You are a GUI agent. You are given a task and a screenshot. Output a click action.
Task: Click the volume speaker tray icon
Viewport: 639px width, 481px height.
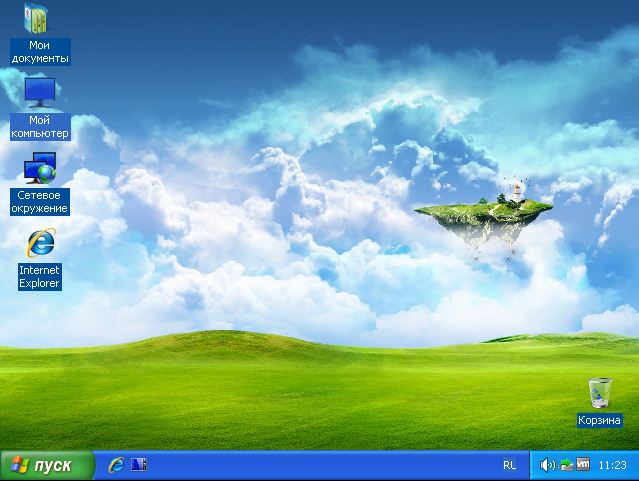[x=547, y=465]
